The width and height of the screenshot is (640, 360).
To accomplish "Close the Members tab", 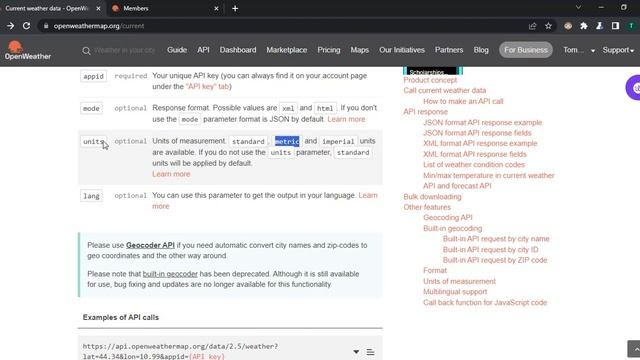I will click(216, 8).
